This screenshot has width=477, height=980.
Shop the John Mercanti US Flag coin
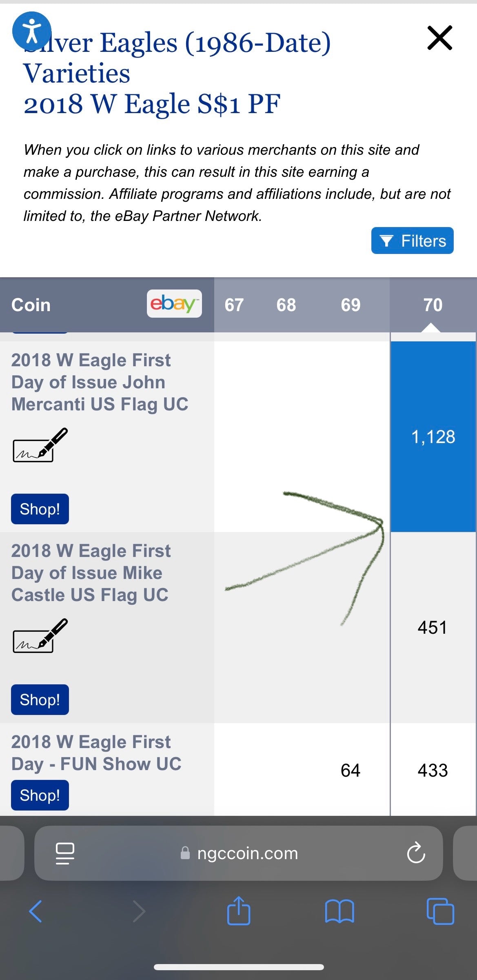40,508
